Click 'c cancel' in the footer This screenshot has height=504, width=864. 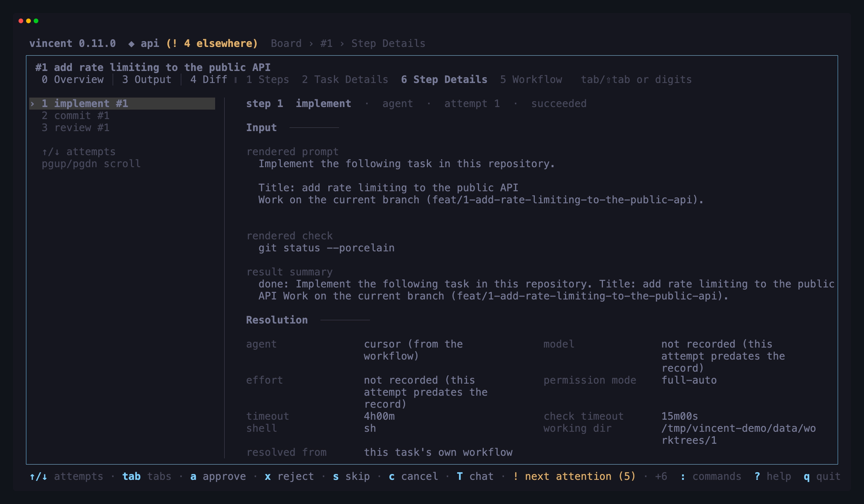[x=413, y=477]
